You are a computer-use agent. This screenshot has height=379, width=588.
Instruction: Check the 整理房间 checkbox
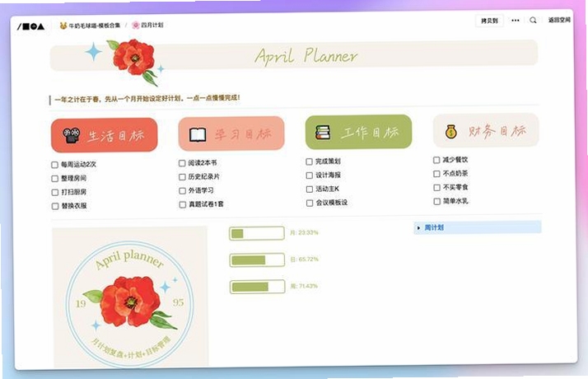click(54, 179)
